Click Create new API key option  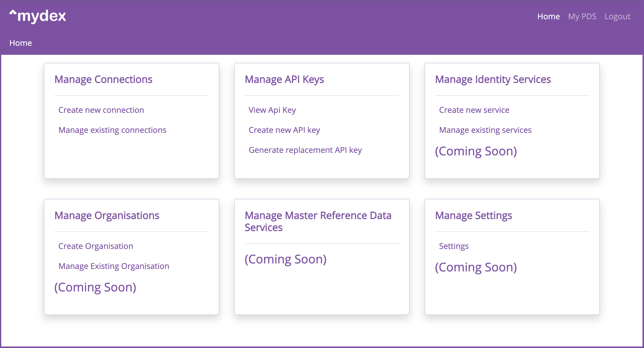tap(285, 130)
